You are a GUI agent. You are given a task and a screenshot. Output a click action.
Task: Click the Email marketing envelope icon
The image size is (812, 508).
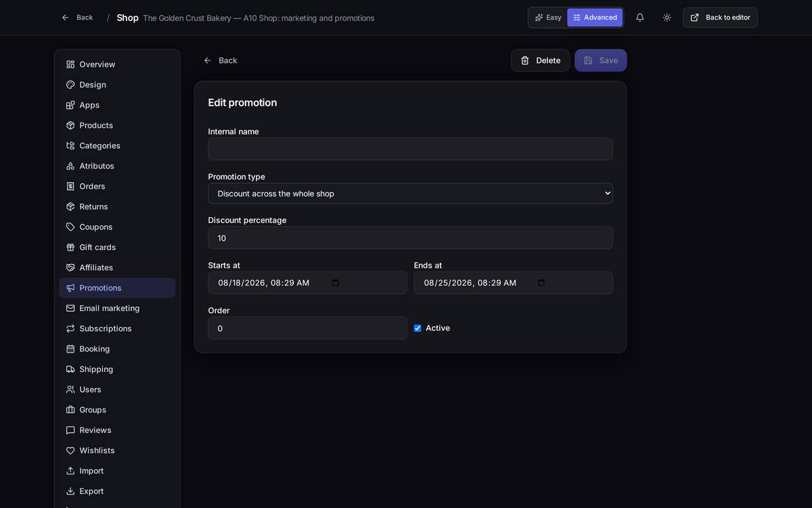(70, 308)
